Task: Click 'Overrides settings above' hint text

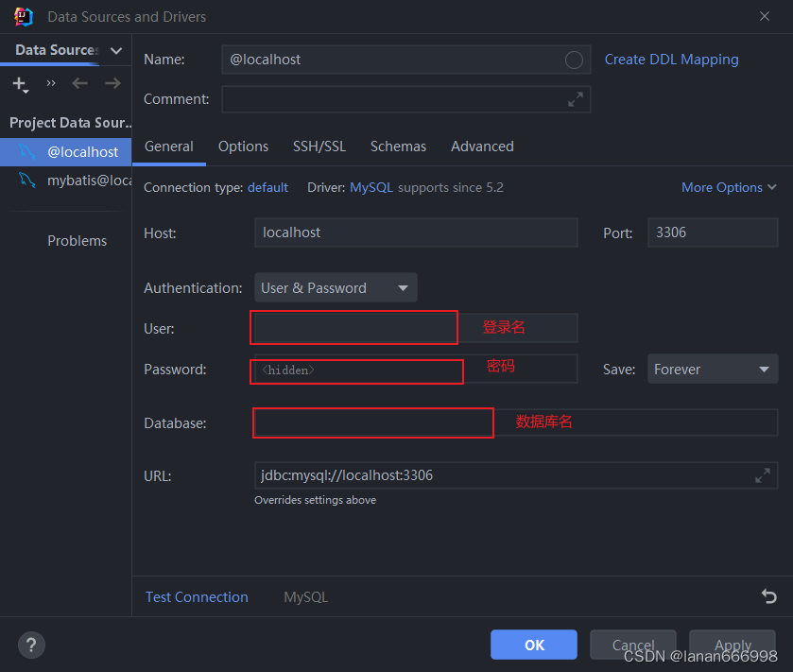Action: [x=315, y=500]
